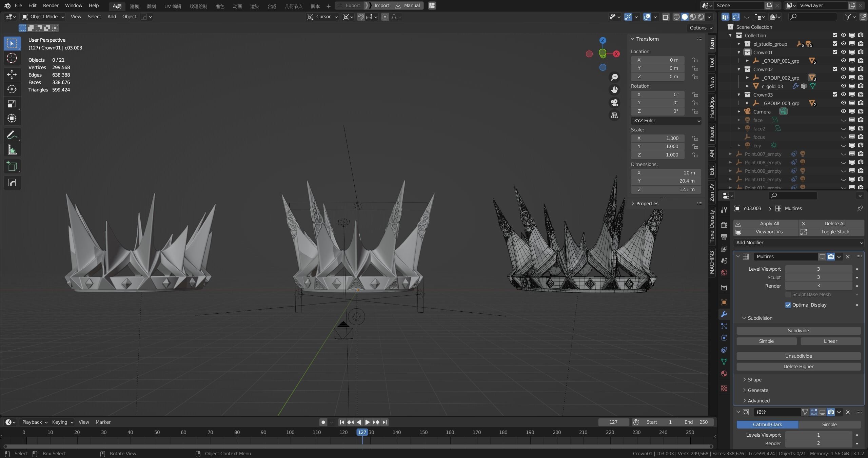This screenshot has height=458, width=868.
Task: Open the Add Modifier dropdown
Action: click(x=798, y=243)
